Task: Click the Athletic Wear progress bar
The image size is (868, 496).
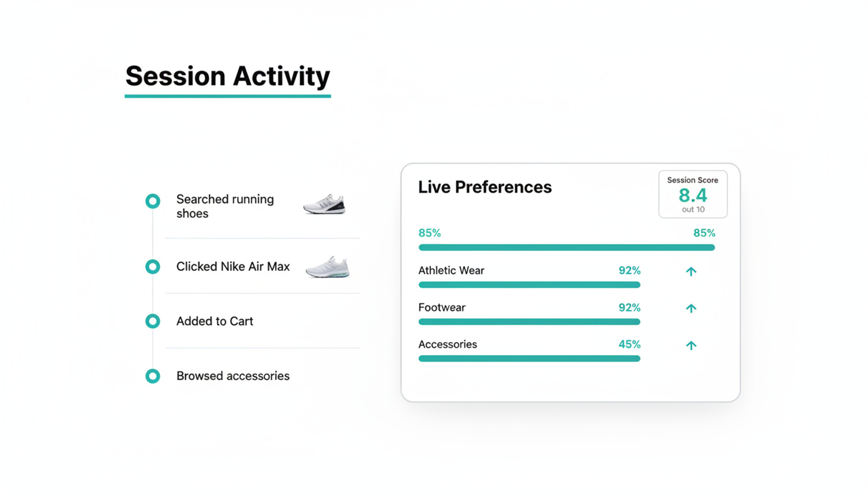Action: pos(529,285)
